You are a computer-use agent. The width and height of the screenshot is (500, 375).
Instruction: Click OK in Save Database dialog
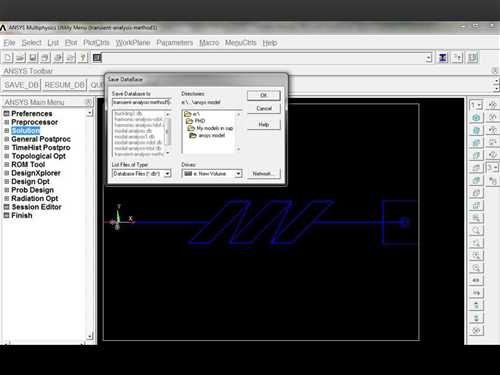pos(264,95)
